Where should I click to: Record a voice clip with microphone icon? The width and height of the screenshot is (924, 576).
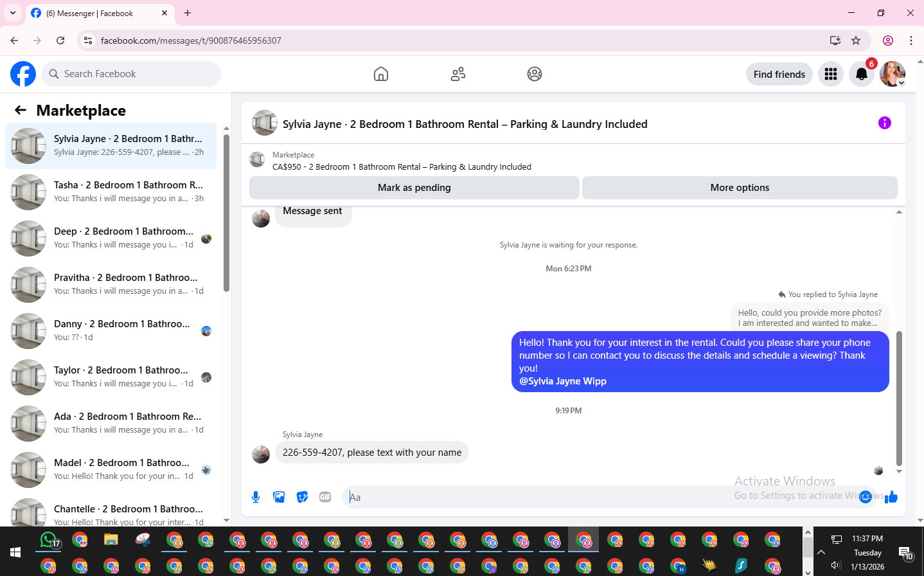click(256, 497)
